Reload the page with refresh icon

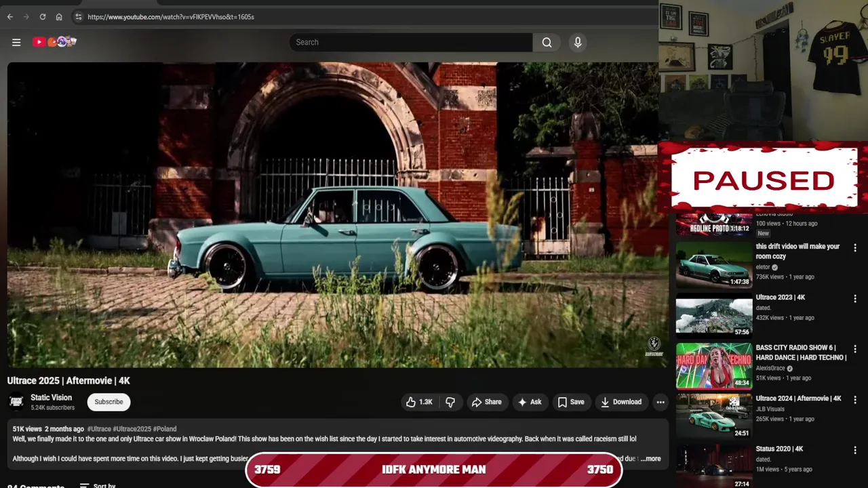point(43,17)
